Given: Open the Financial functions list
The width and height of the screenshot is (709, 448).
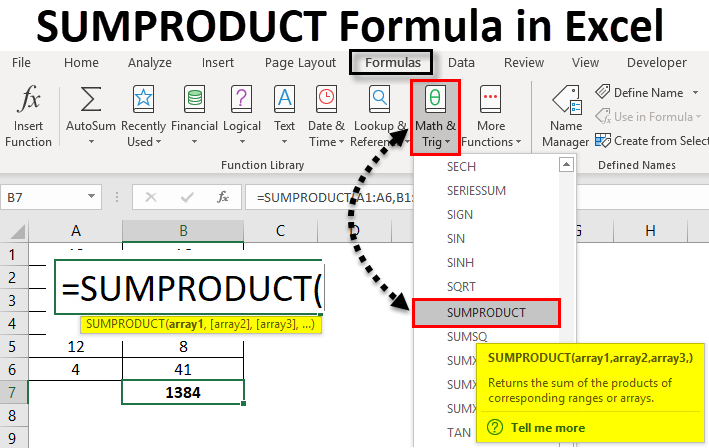Looking at the screenshot, I should coord(194,117).
